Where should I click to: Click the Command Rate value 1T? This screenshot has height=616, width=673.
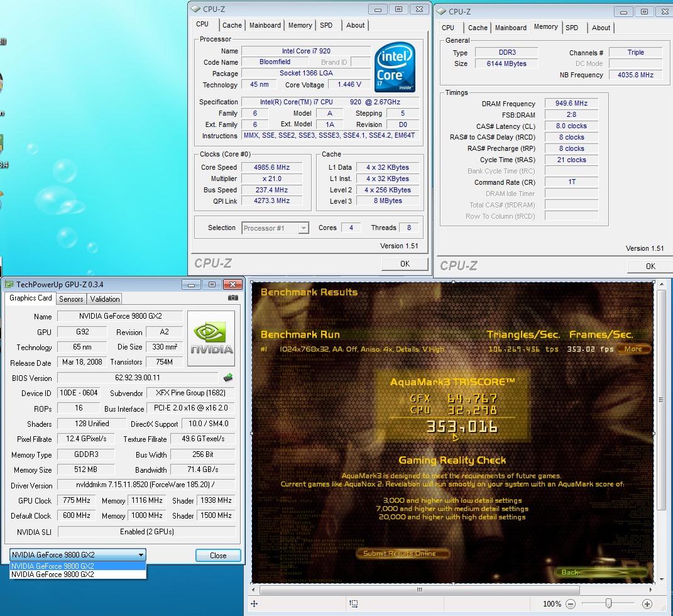571,182
